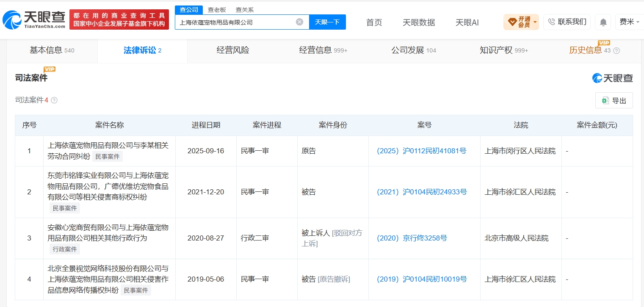
Task: Clear the search box with X icon
Action: tap(299, 22)
